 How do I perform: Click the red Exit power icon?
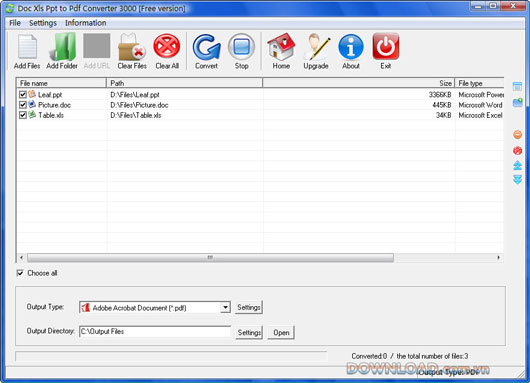pos(386,46)
